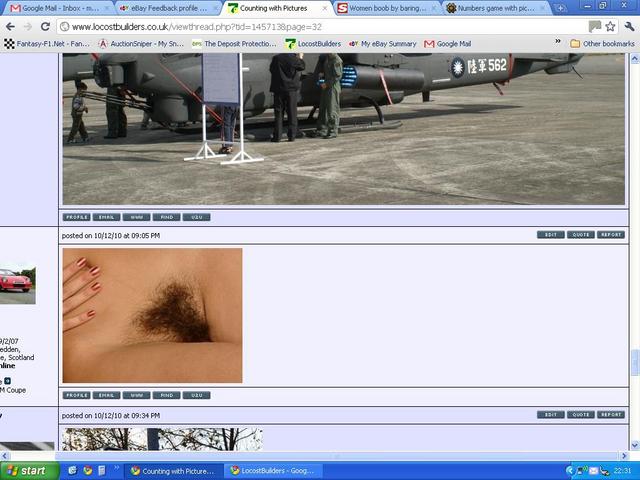
Task: Switch to the eBay Feedback profile tab
Action: click(163, 8)
